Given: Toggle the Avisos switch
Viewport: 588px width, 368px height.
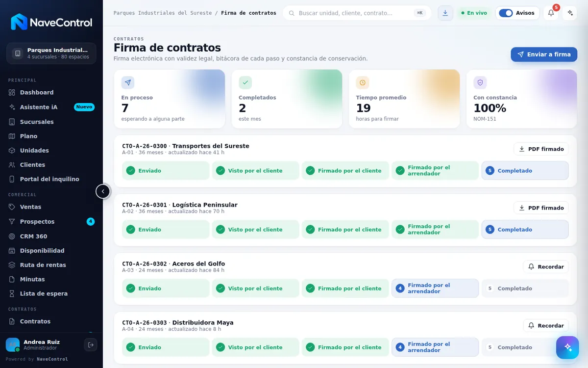Looking at the screenshot, I should click(x=506, y=13).
